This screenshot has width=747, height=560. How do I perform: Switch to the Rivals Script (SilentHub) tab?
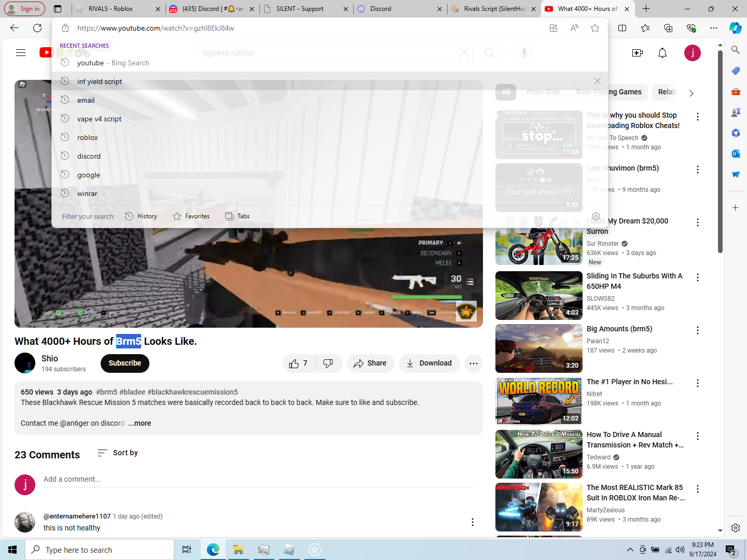tap(493, 9)
